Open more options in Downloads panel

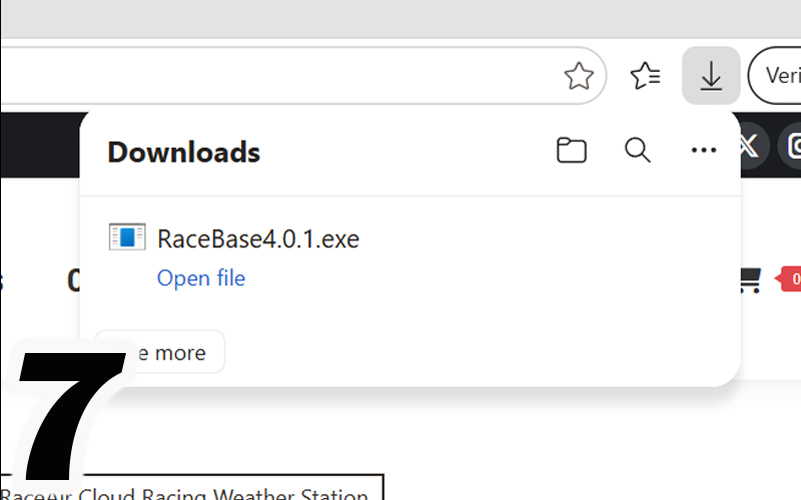(703, 150)
